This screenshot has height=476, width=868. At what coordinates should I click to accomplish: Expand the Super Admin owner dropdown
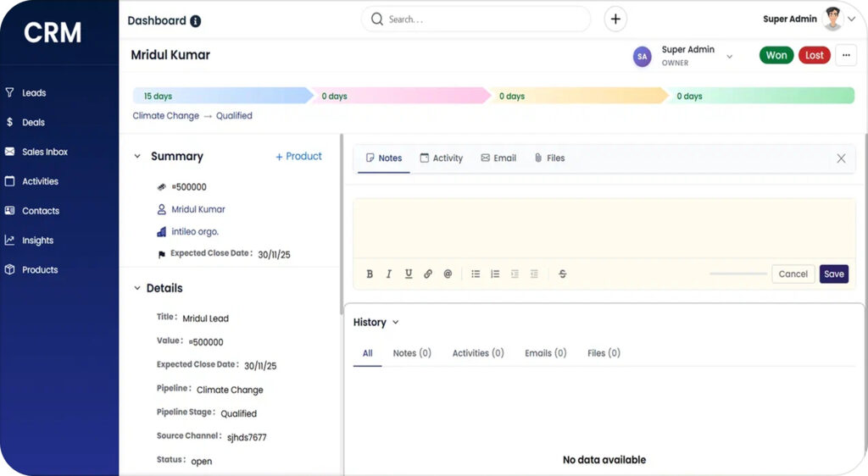click(x=729, y=56)
